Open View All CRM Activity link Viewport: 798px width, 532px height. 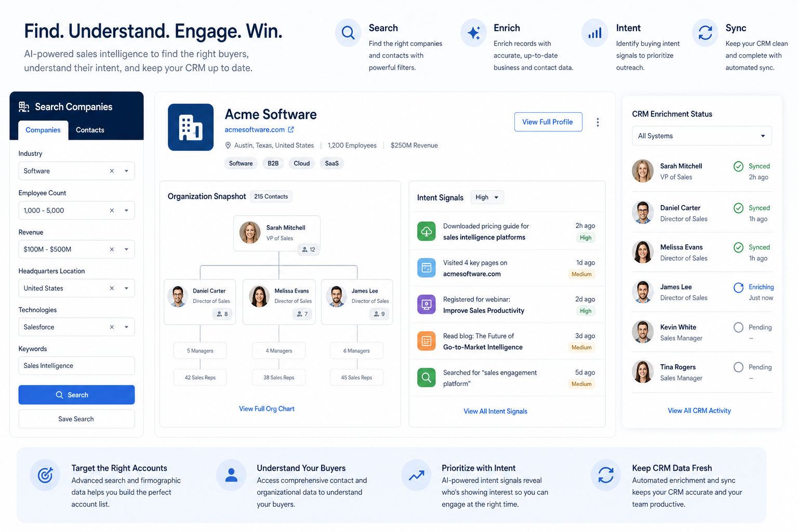(699, 411)
